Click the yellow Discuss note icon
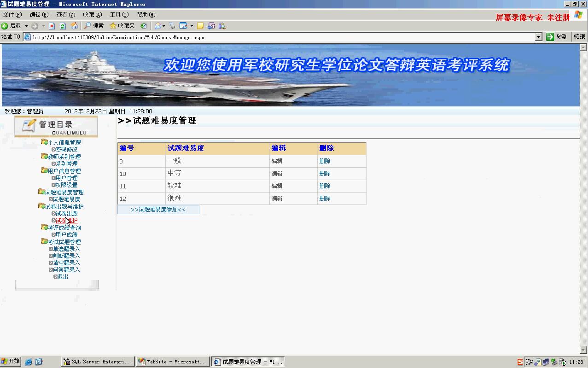Screen dimensions: 588x368 click(x=200, y=26)
